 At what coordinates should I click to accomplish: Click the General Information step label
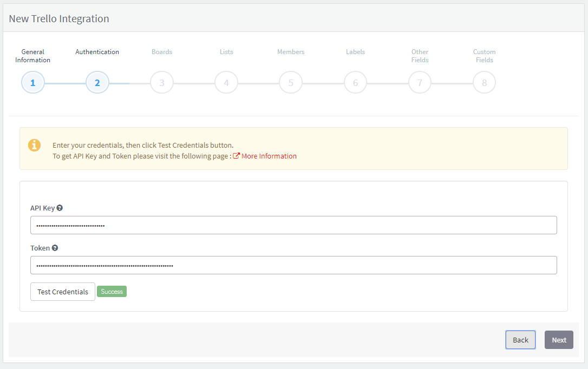[x=32, y=56]
